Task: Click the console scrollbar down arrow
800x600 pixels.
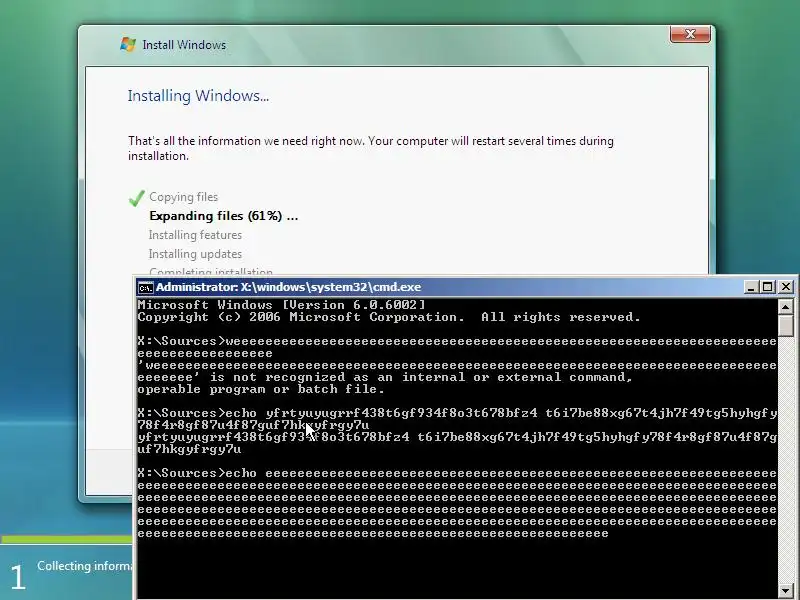Action: point(786,590)
